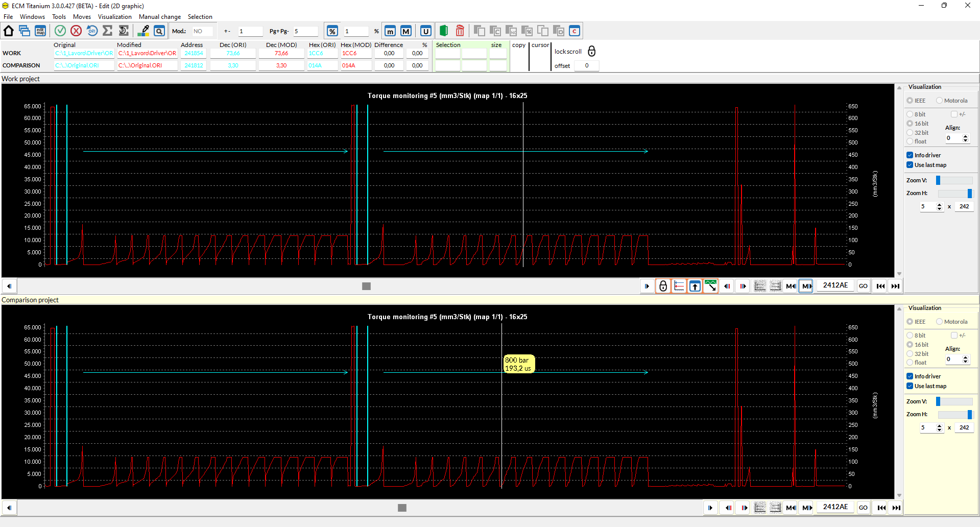Click the percent modification button
The height and width of the screenshot is (527, 980).
(x=332, y=31)
